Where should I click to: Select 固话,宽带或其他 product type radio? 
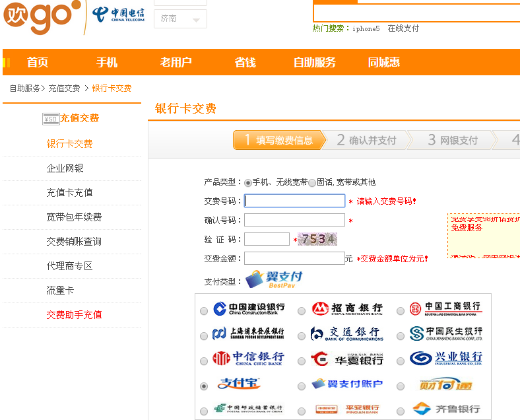coord(312,183)
